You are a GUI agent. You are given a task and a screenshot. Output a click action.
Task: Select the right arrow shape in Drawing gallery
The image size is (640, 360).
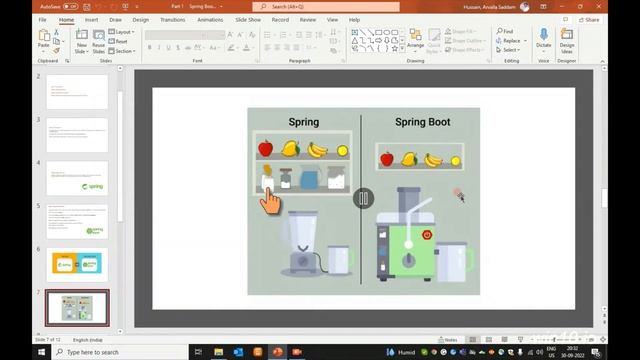tap(378, 41)
